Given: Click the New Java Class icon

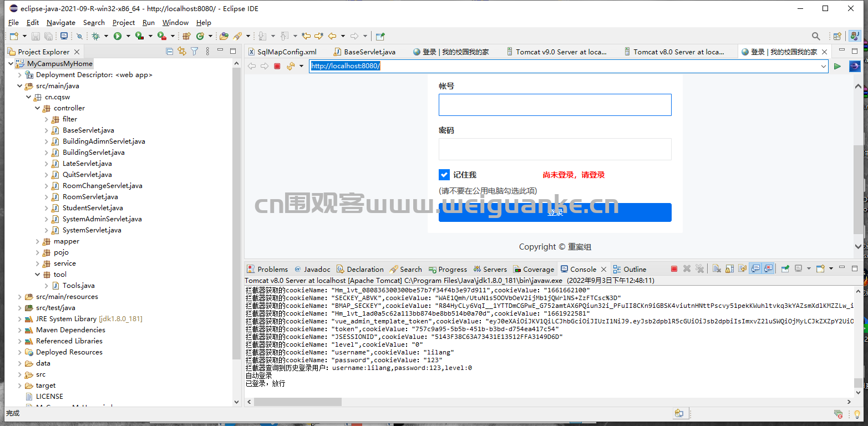Looking at the screenshot, I should click(200, 36).
